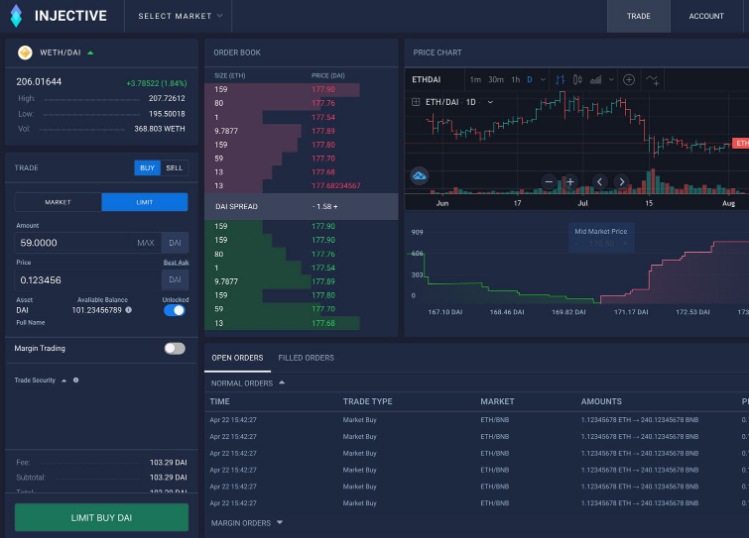This screenshot has height=538, width=749.
Task: Switch order type to LIMIT
Action: click(145, 202)
